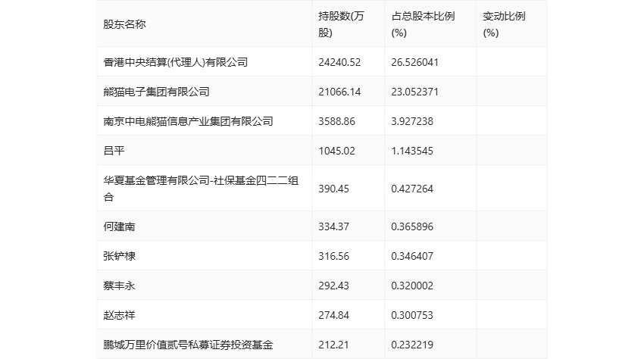Select shareholder 南京中电熊猫信息产业集团有限公司
Screen dimensions: 644x359
(x=188, y=121)
